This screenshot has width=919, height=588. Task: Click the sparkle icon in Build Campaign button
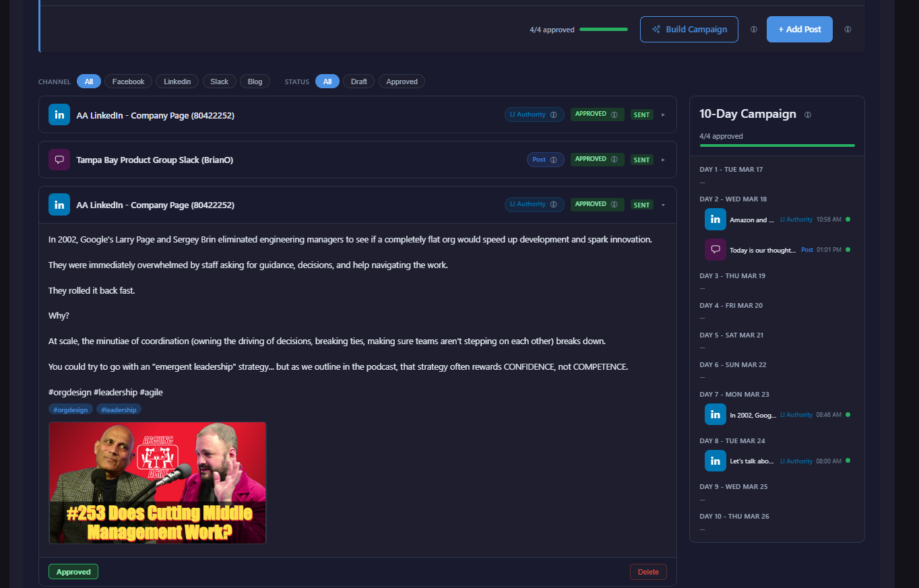coord(656,30)
